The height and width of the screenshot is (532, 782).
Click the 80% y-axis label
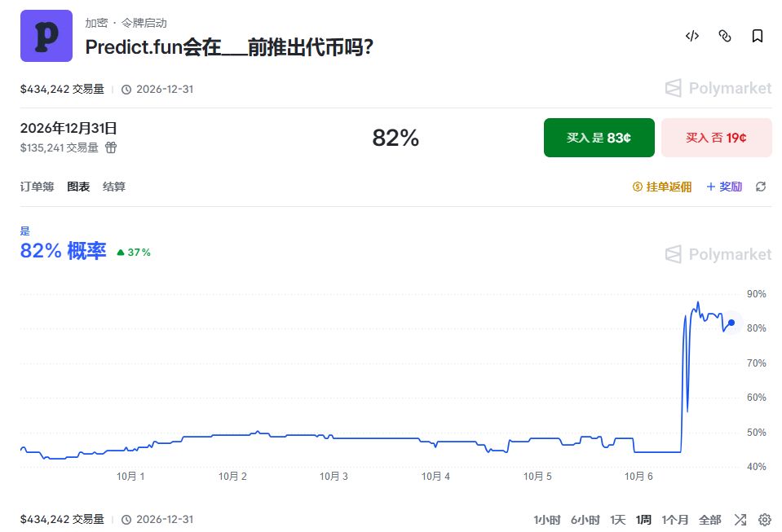coord(756,328)
